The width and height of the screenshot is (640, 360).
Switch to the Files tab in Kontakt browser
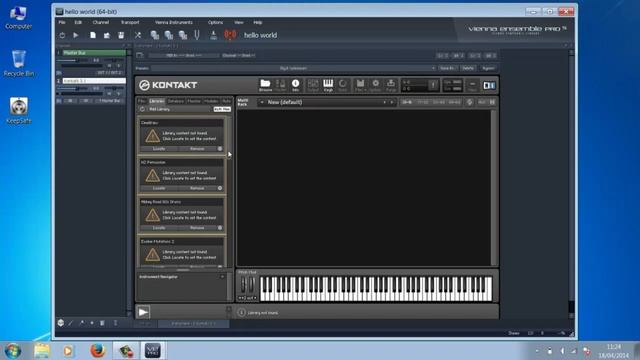point(142,101)
